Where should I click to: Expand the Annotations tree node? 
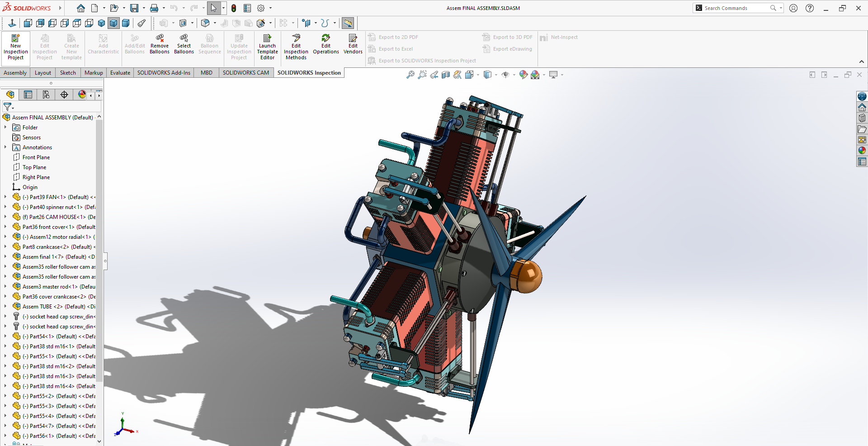coord(5,147)
